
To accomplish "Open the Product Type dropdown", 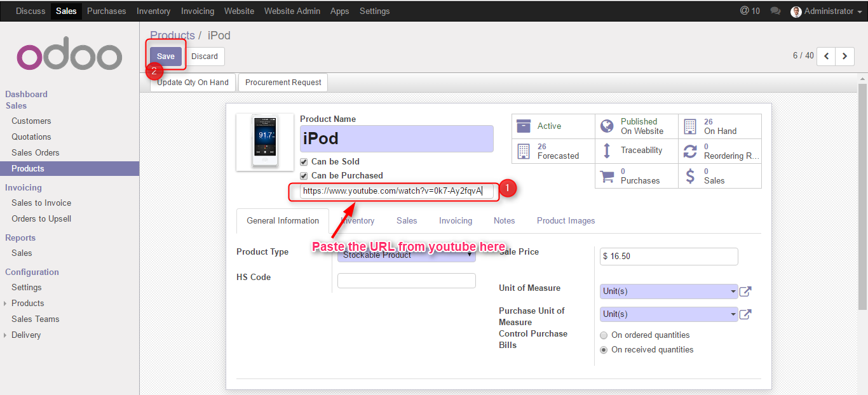I will point(407,255).
